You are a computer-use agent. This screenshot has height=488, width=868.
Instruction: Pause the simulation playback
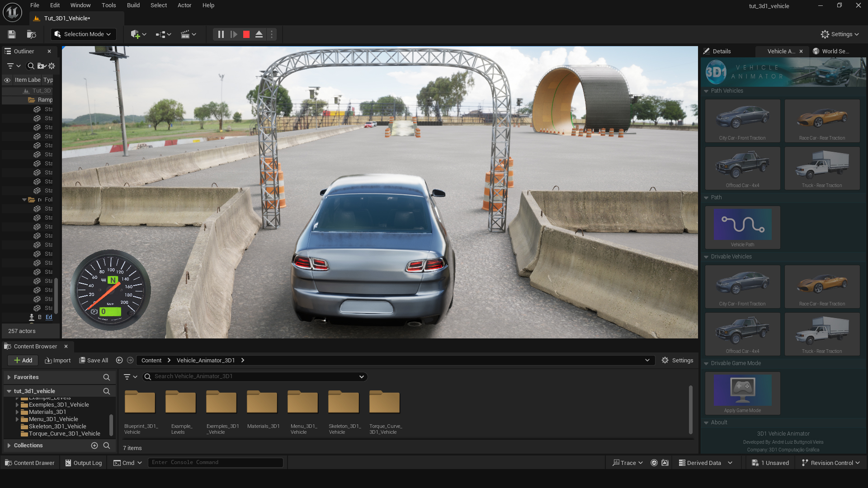click(x=221, y=34)
